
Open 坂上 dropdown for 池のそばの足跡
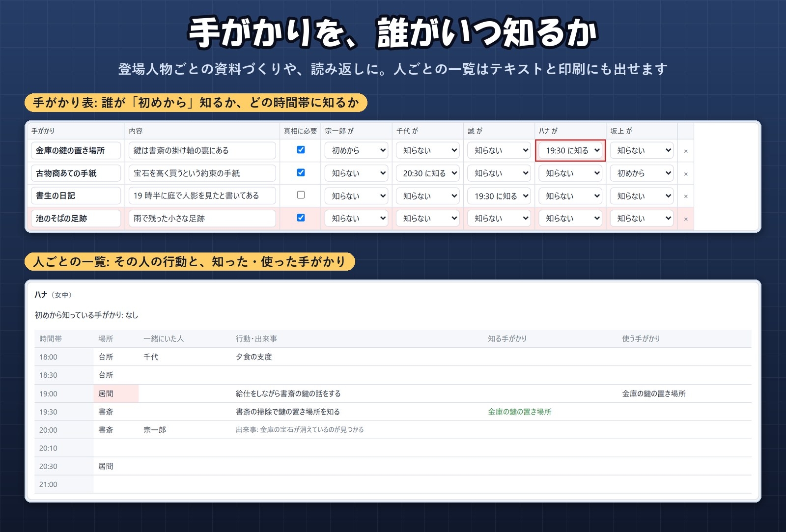(642, 218)
